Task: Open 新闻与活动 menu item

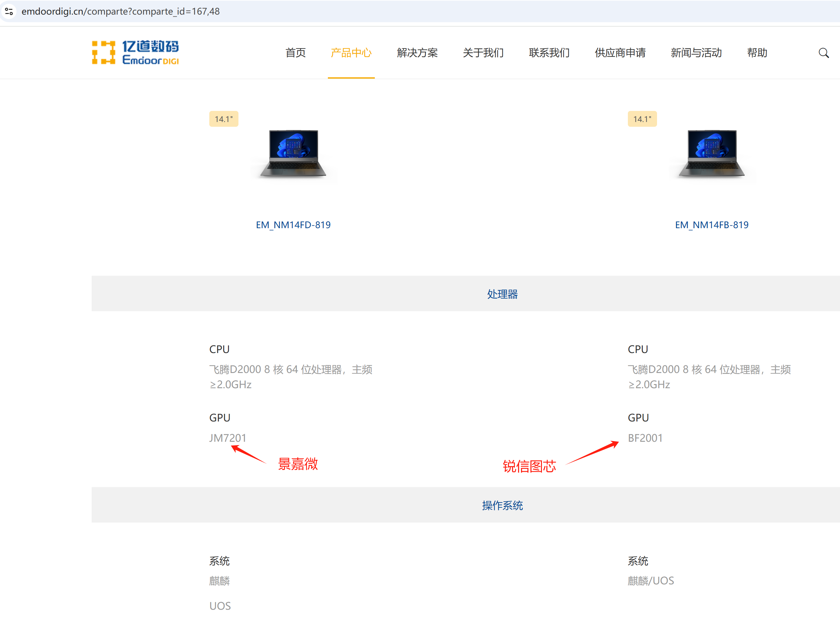Action: [696, 53]
